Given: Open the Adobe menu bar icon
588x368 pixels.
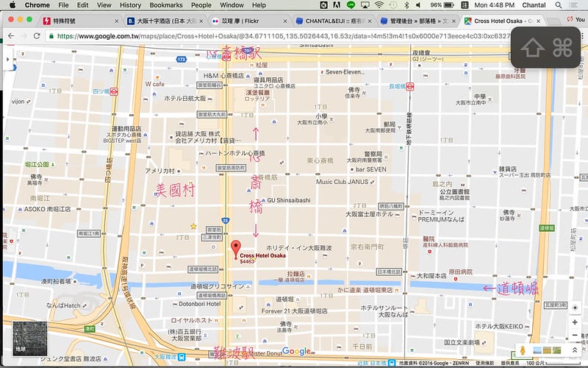Looking at the screenshot, I should [337, 5].
